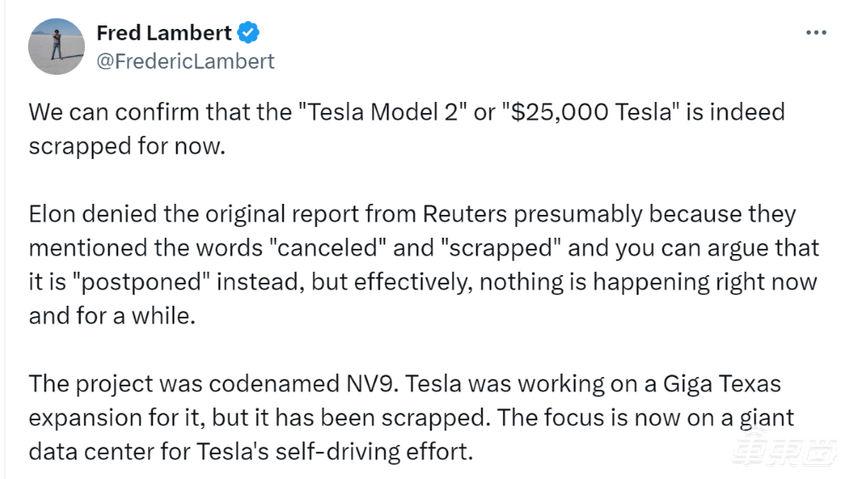Open the three-dot more options menu
Viewport: 850px width, 479px height.
point(815,33)
